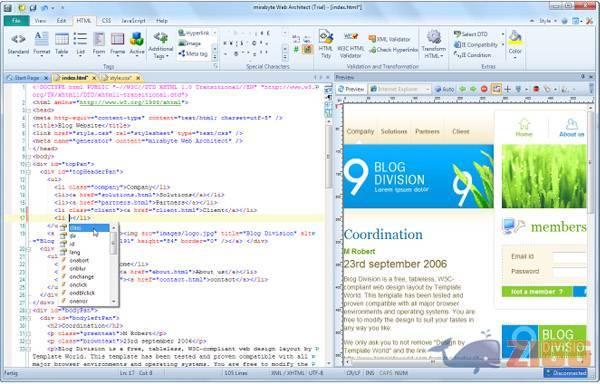Insert a Table from the ribbon

click(x=62, y=44)
